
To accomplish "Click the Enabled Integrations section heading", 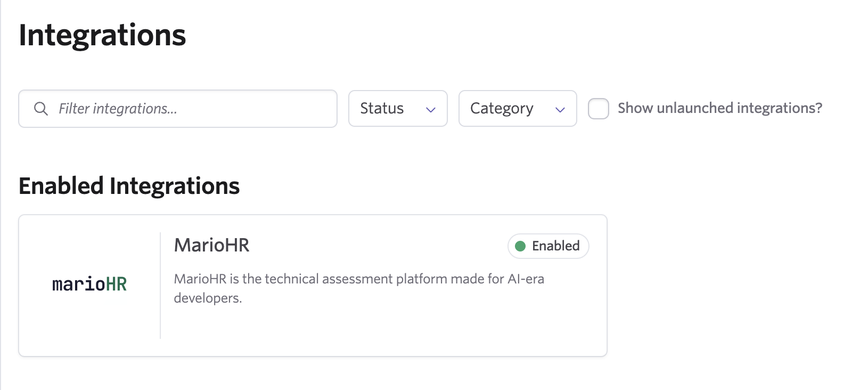I will [x=129, y=186].
